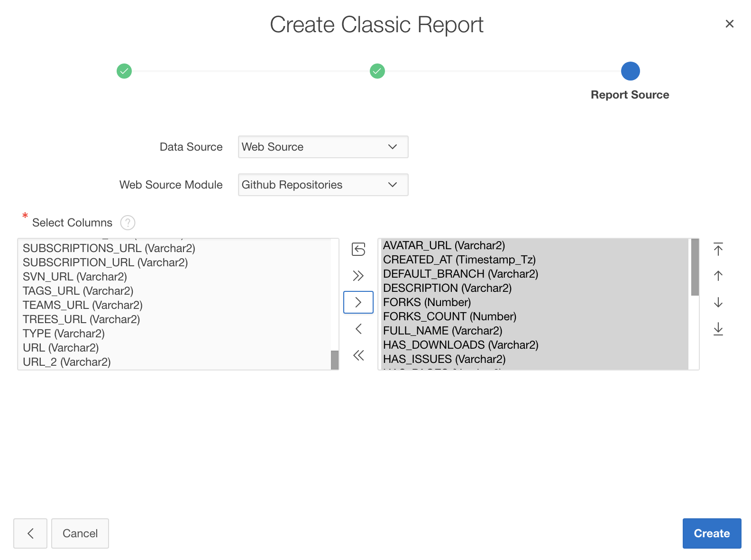The height and width of the screenshot is (560, 751).
Task: Click the Cancel button
Action: click(80, 533)
